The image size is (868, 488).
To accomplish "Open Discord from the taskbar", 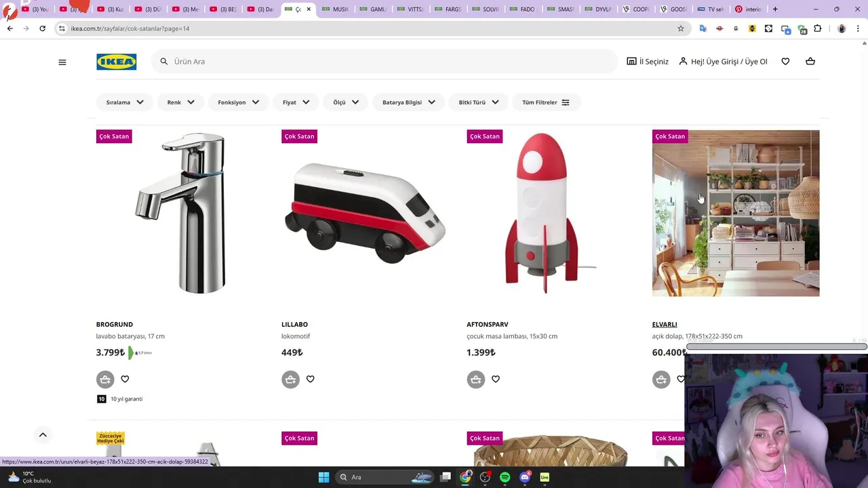I will (x=525, y=477).
